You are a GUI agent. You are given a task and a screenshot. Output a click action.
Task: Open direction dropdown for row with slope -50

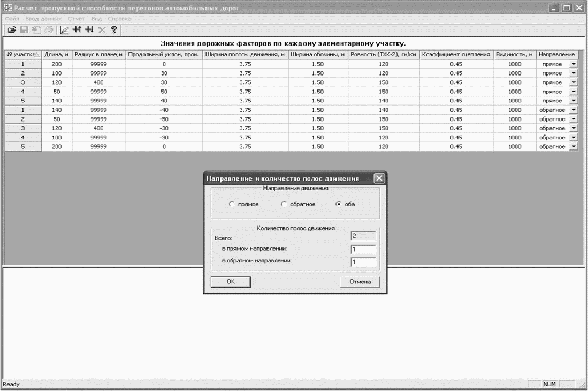574,119
